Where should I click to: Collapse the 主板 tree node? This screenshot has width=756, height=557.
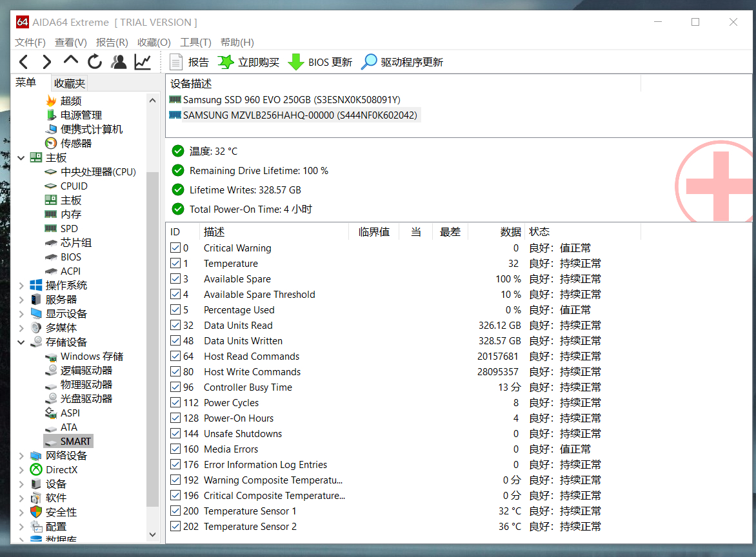tap(21, 157)
